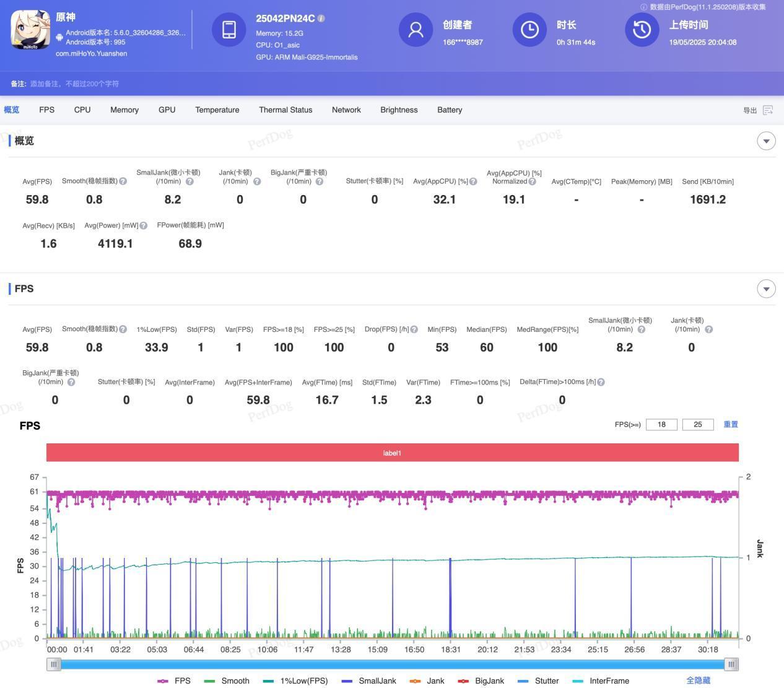Click the device phone icon
This screenshot has height=688, width=784.
[x=229, y=29]
